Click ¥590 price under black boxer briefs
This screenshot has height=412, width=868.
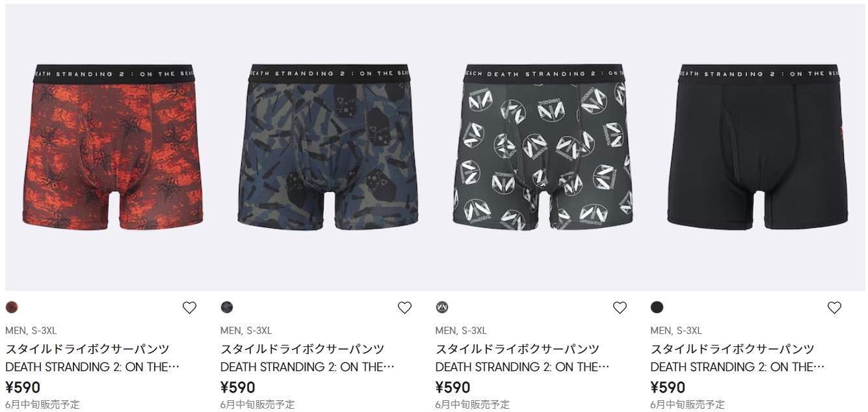point(668,388)
